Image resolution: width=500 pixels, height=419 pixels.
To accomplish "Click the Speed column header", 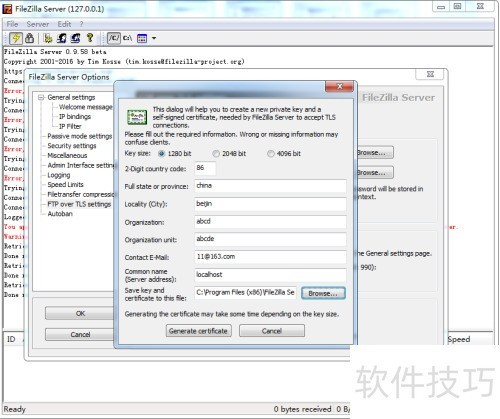I will tap(459, 339).
